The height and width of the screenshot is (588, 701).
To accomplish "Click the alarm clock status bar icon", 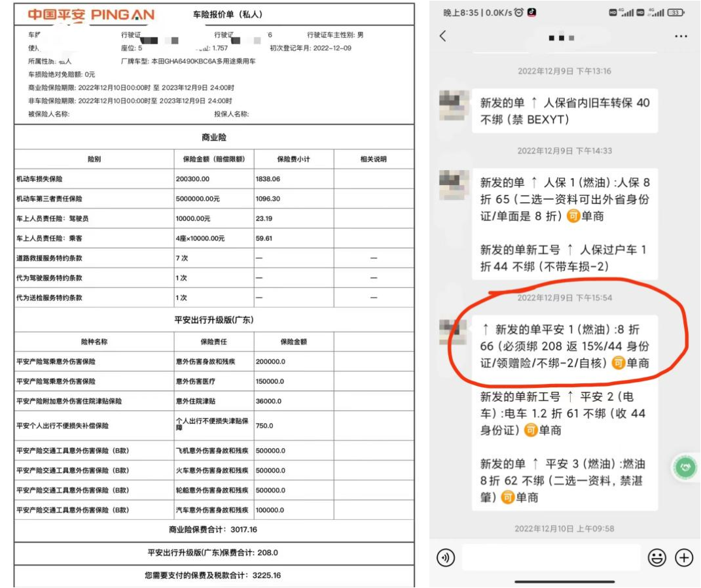I will [518, 12].
